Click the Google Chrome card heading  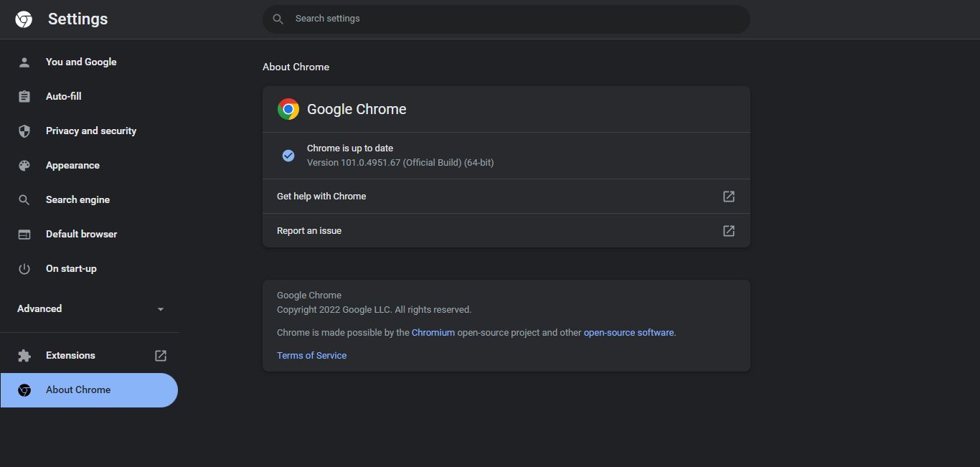point(357,109)
